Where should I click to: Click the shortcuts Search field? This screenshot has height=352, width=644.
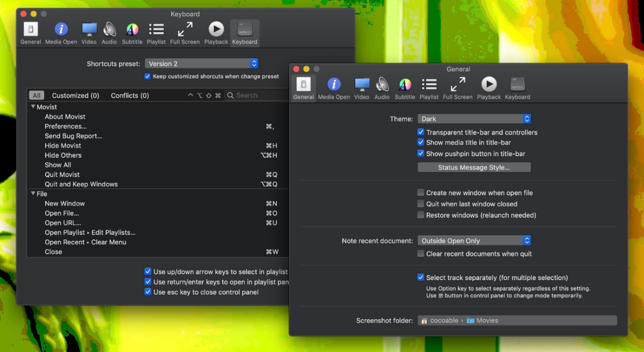(x=257, y=96)
